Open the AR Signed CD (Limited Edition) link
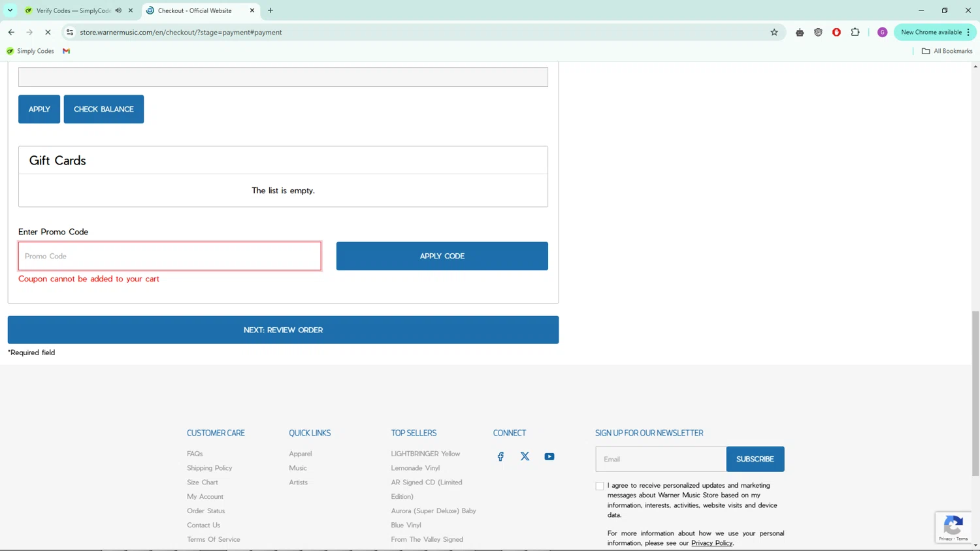 click(x=427, y=490)
